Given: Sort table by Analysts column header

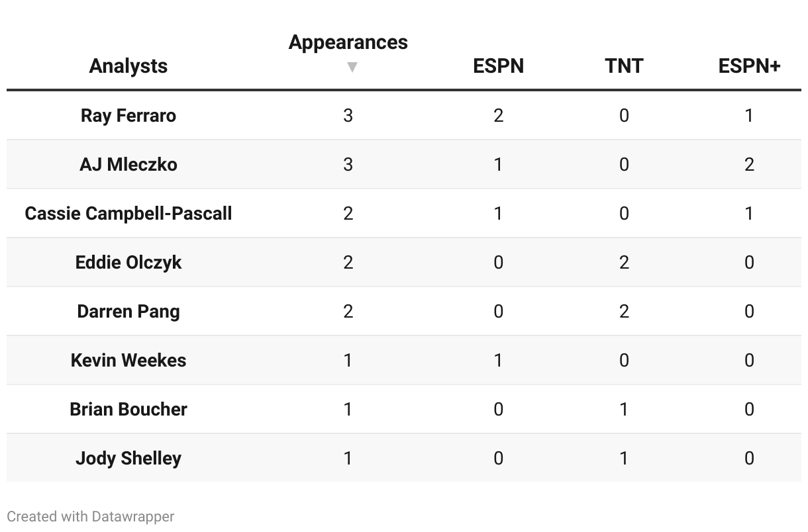Looking at the screenshot, I should 128,66.
